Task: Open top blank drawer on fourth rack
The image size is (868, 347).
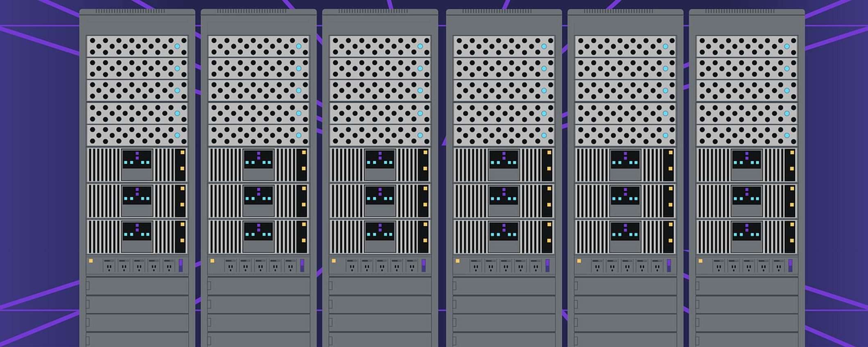Action: point(504,286)
